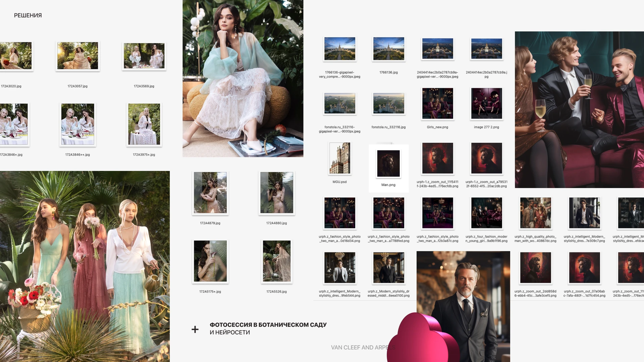
Task: Open the large seated woman garden photo
Action: click(243, 78)
